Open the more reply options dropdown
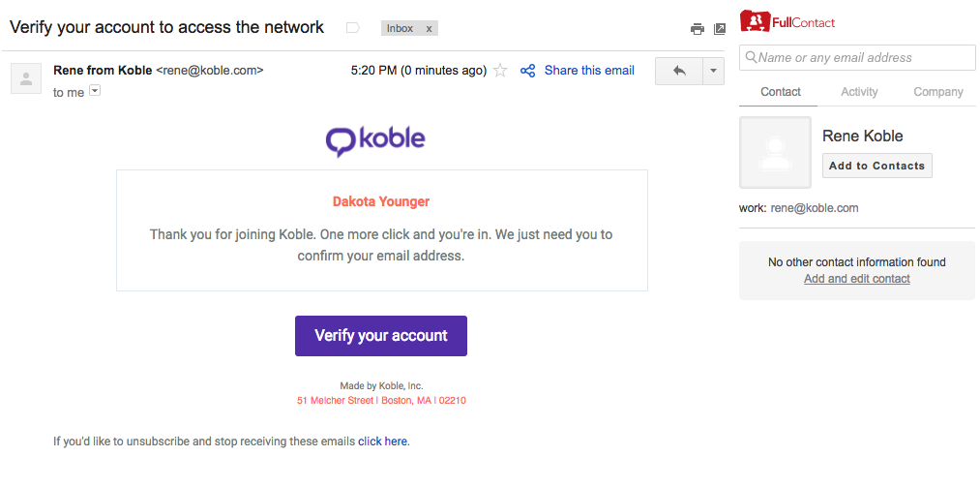The height and width of the screenshot is (487, 980). [x=714, y=71]
